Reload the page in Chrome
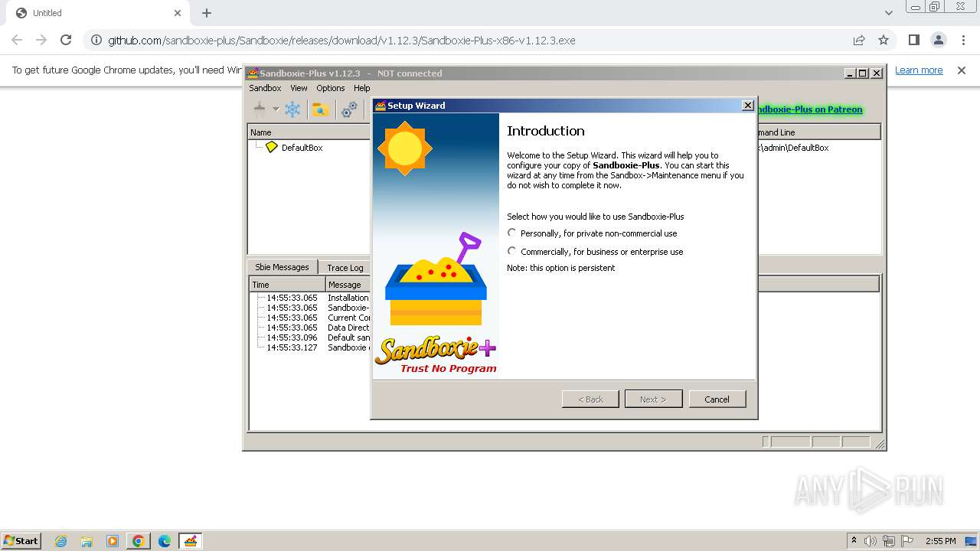 [66, 40]
